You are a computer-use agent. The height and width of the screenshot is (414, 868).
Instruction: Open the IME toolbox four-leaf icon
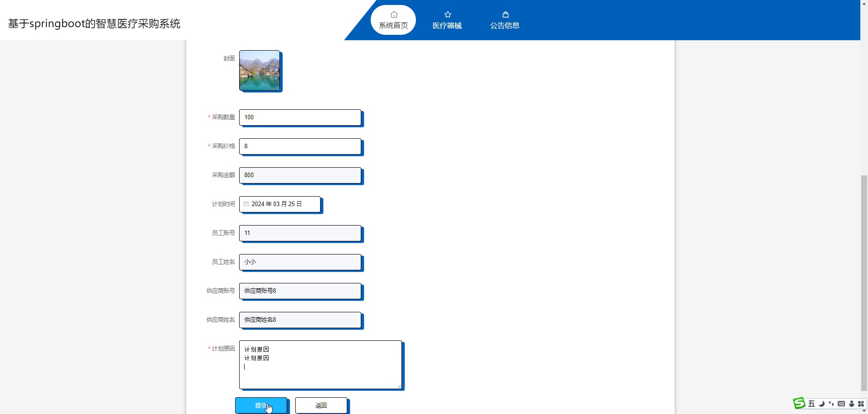pyautogui.click(x=861, y=404)
